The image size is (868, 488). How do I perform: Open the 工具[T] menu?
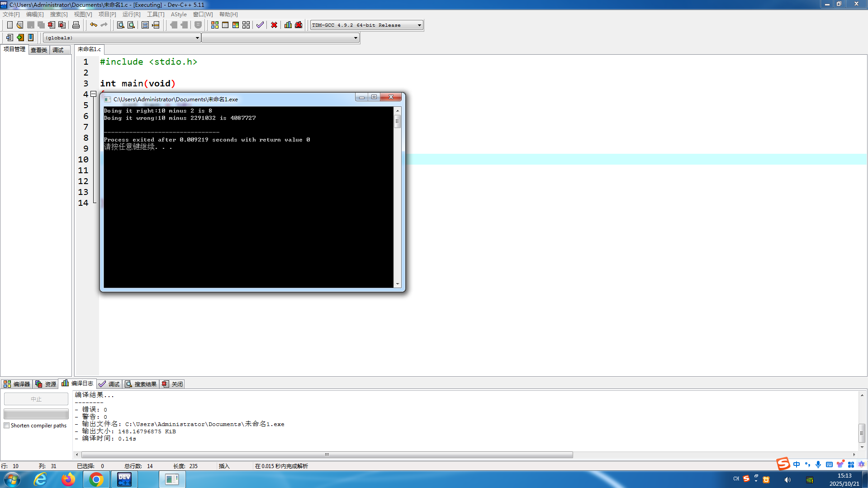(156, 14)
